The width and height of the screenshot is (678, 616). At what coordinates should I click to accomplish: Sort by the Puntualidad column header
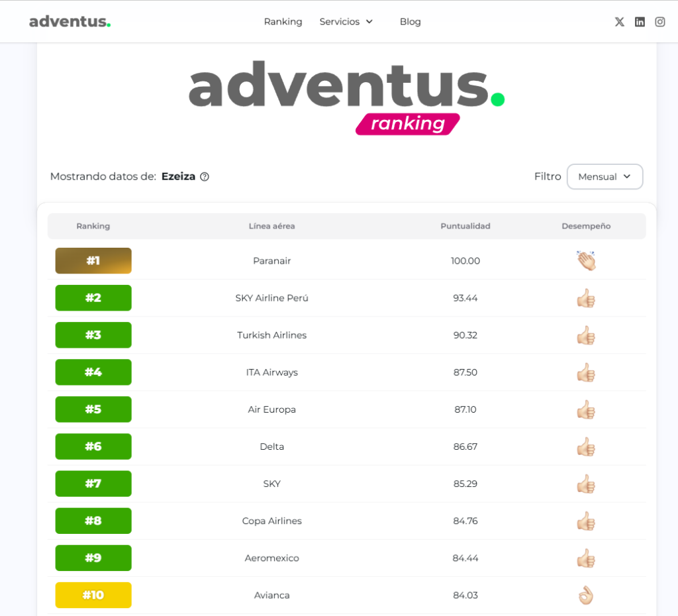[465, 227]
